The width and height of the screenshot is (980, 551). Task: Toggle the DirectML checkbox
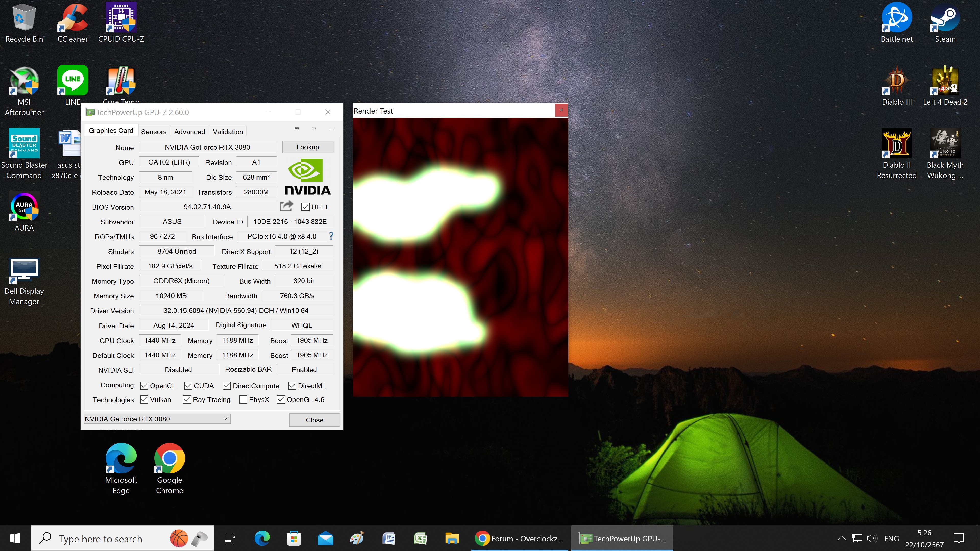point(292,386)
